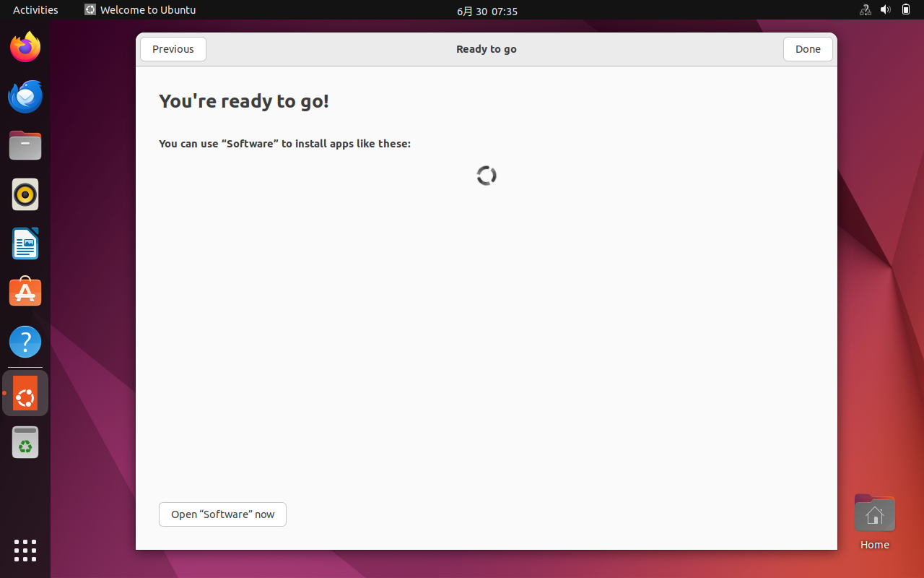
Task: Click the battery icon in top bar
Action: [x=906, y=10]
